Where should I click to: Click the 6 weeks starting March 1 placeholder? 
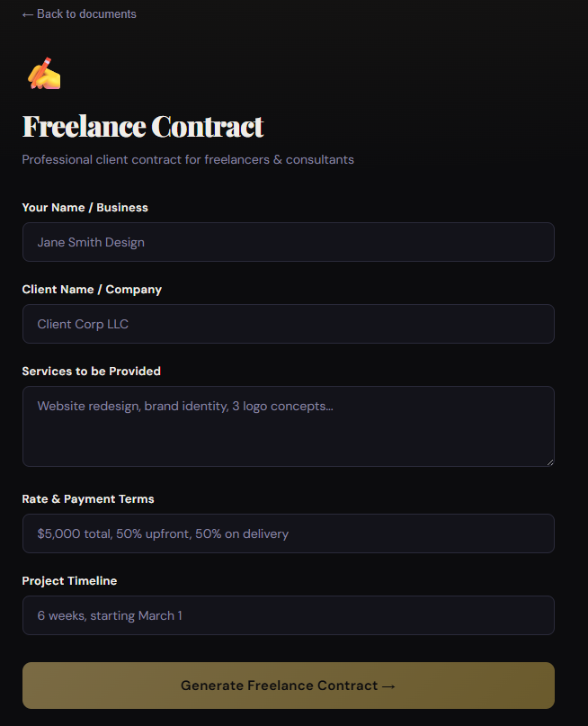(x=108, y=614)
